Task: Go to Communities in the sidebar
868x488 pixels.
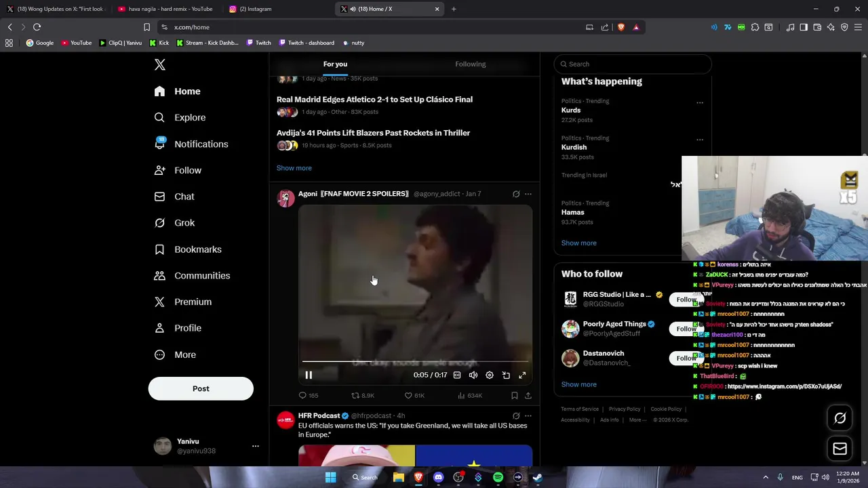Action: [193, 275]
